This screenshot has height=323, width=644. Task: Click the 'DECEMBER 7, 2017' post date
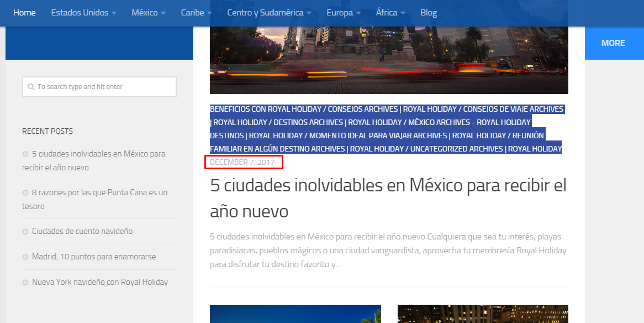click(x=242, y=162)
